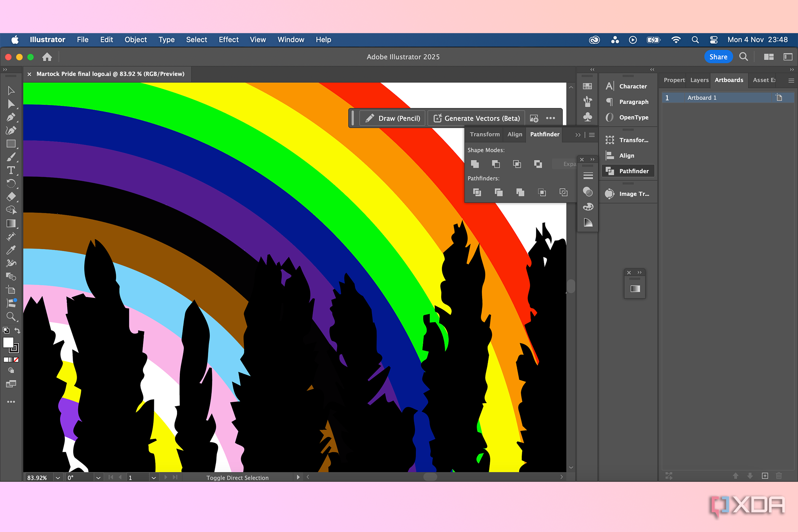Image resolution: width=798 pixels, height=532 pixels.
Task: Activate the Zoom tool magnifier
Action: click(11, 316)
